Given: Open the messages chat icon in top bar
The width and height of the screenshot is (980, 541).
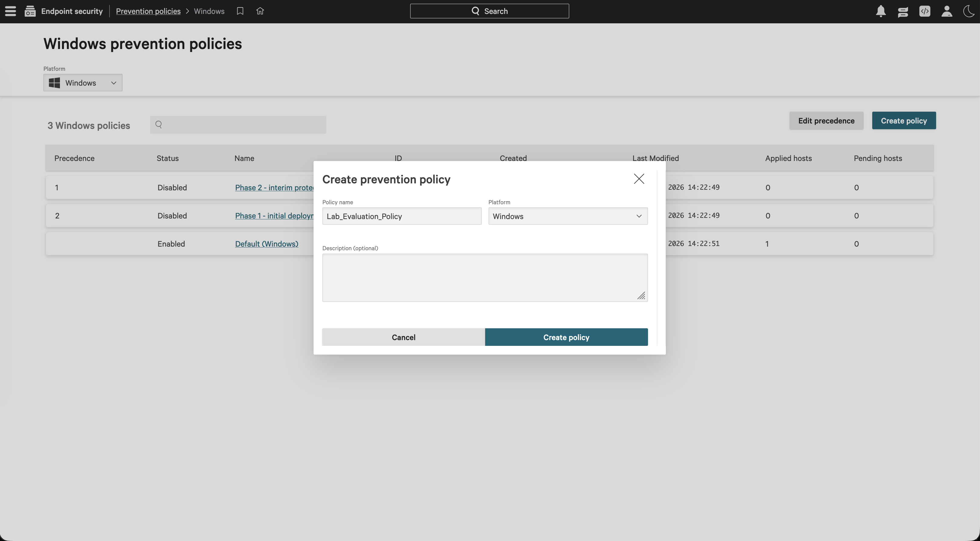Looking at the screenshot, I should (903, 11).
